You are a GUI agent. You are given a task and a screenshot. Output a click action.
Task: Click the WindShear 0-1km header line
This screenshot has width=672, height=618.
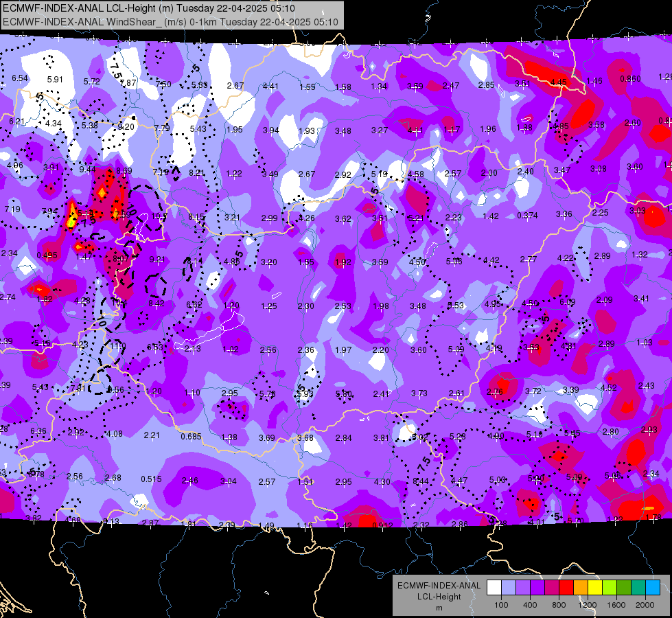click(x=170, y=22)
